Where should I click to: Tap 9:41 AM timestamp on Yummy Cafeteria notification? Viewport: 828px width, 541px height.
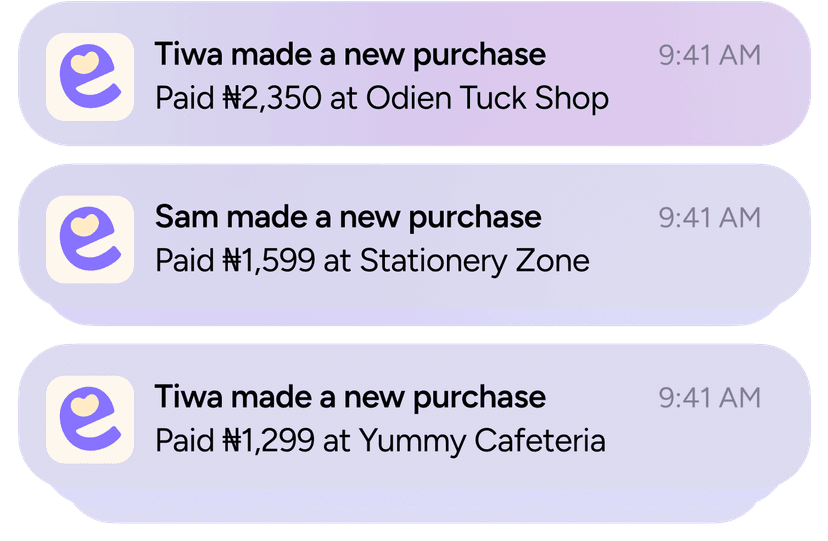tap(710, 398)
